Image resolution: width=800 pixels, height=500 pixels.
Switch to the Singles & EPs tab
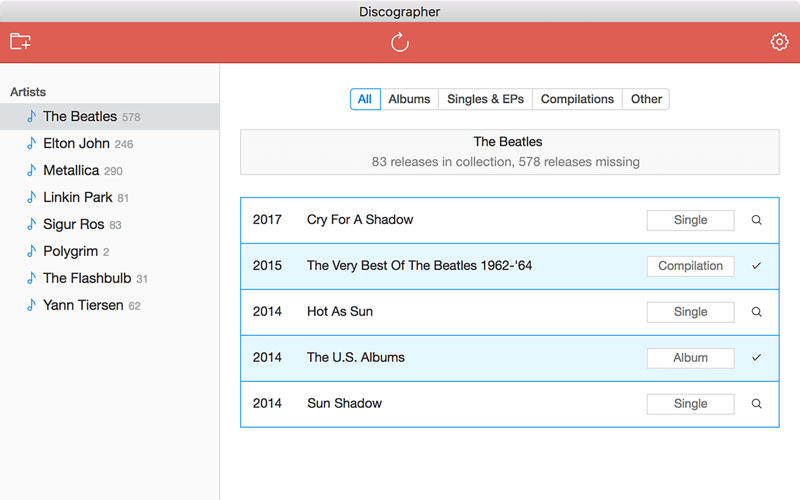click(x=485, y=99)
